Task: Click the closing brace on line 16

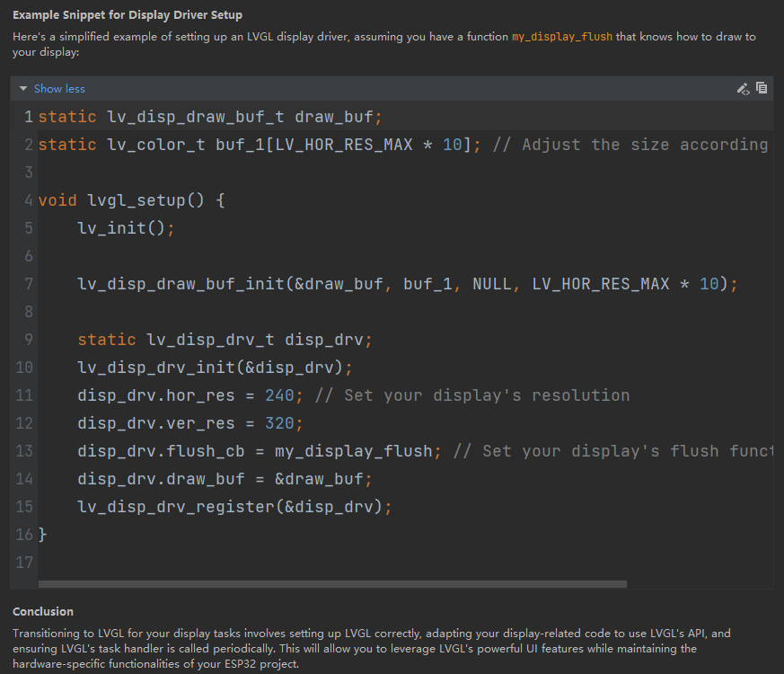Action: click(42, 535)
